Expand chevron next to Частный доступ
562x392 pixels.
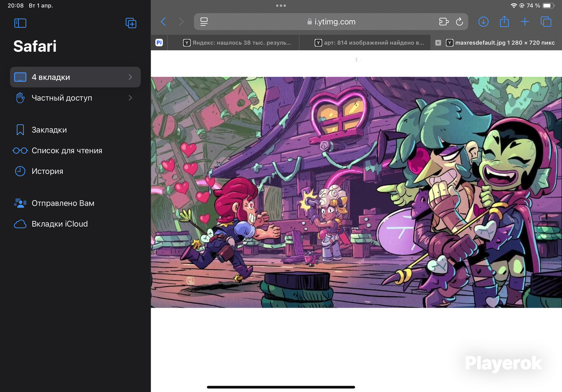coord(130,98)
